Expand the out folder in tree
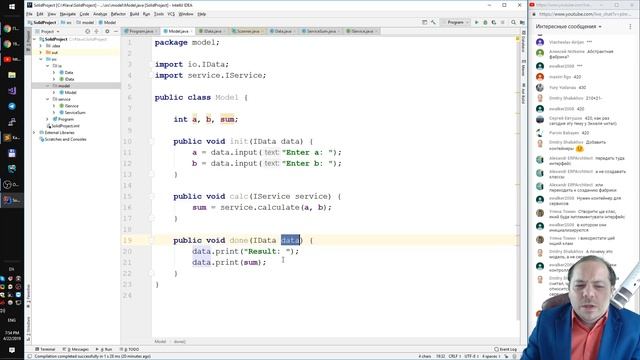The width and height of the screenshot is (640, 360). click(x=41, y=53)
